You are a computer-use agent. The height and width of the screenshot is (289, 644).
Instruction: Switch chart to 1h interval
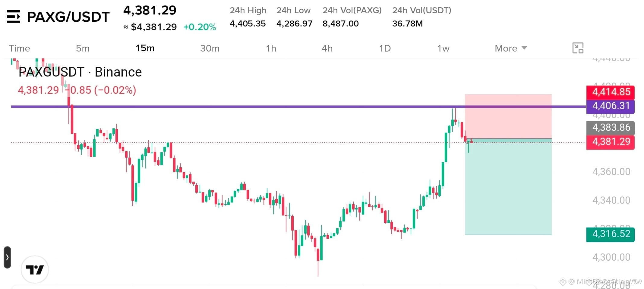(x=271, y=48)
